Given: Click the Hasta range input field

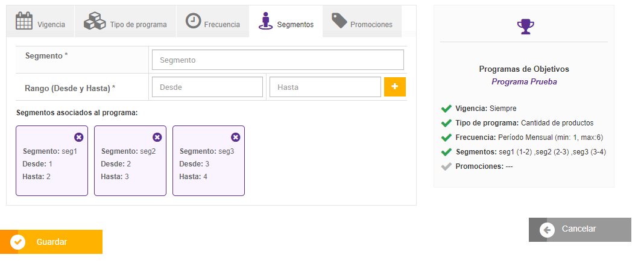Looking at the screenshot, I should coord(325,87).
